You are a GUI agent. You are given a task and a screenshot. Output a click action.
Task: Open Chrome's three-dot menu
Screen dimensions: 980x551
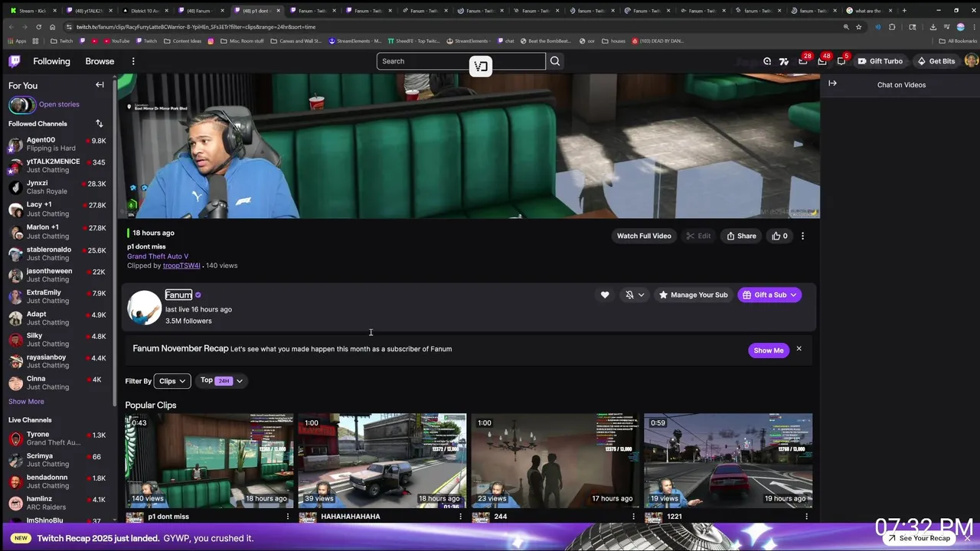pos(973,27)
